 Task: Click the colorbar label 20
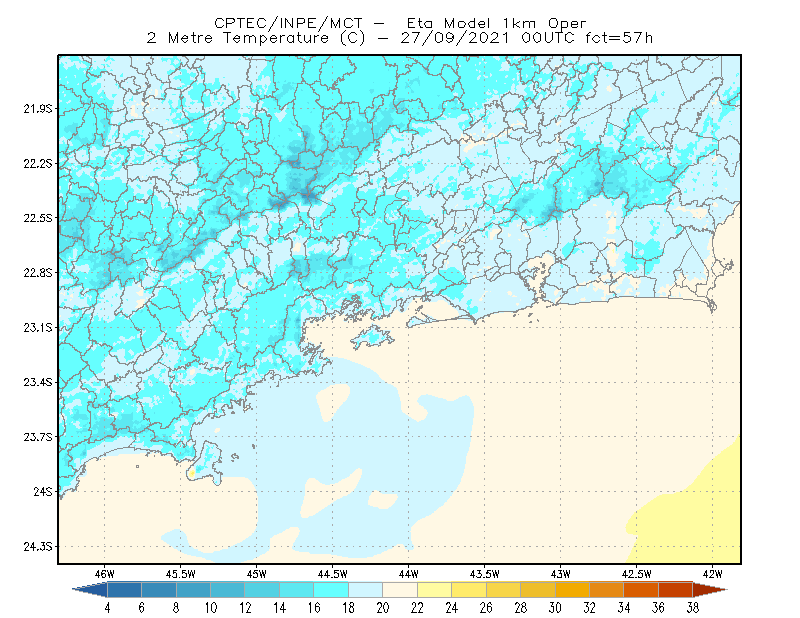pyautogui.click(x=383, y=608)
